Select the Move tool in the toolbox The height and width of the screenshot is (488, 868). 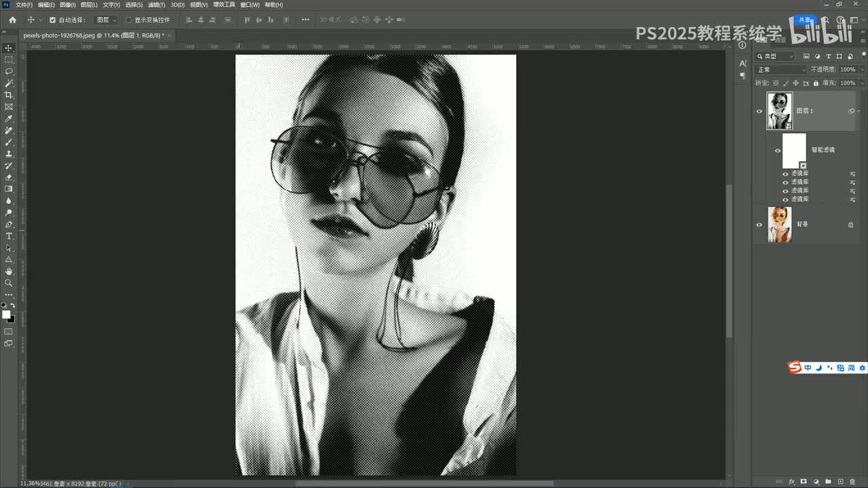9,48
